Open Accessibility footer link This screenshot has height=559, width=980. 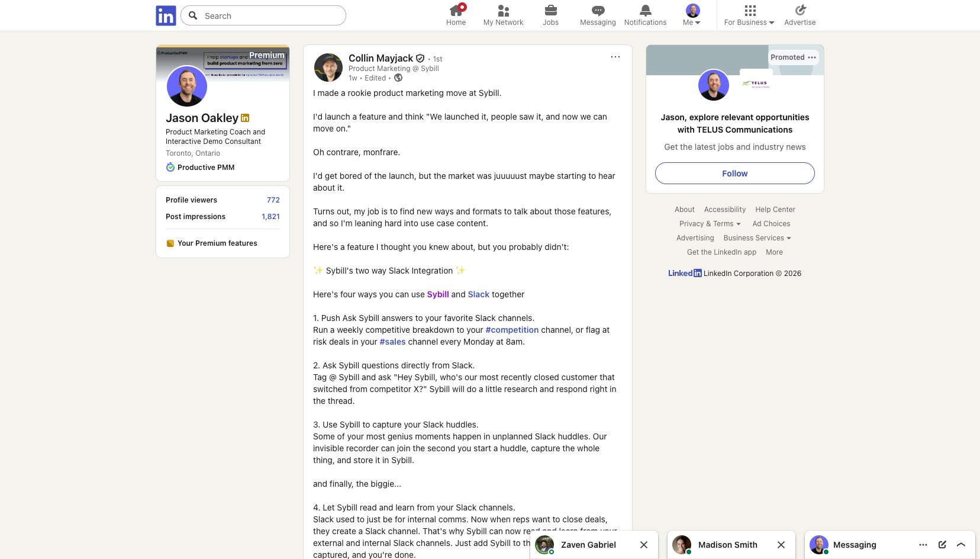click(x=725, y=210)
